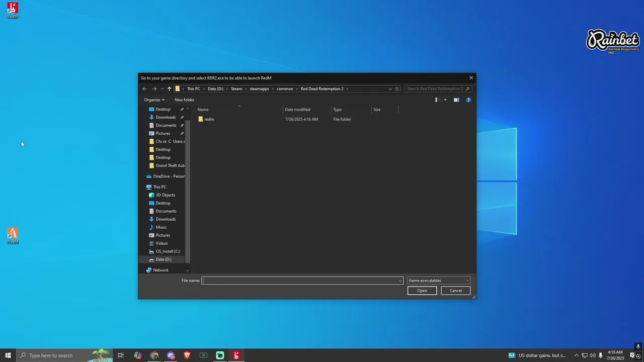
Task: Open the Organize menu
Action: 154,100
